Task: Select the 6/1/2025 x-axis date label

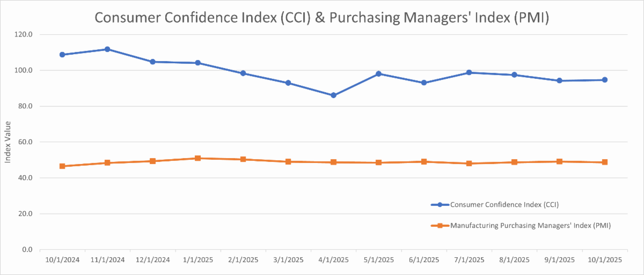Action: pyautogui.click(x=423, y=260)
